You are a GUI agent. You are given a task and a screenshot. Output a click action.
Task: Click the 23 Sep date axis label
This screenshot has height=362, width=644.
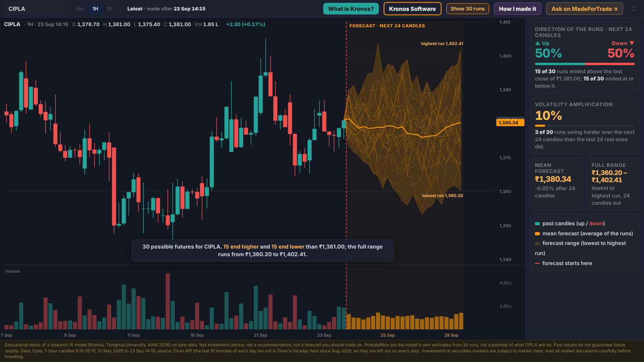324,335
